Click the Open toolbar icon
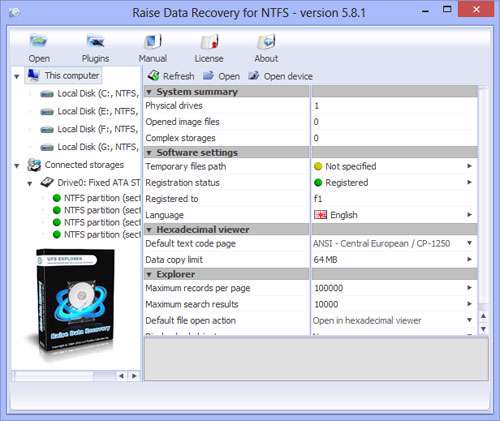The height and width of the screenshot is (421, 500). pos(39,42)
